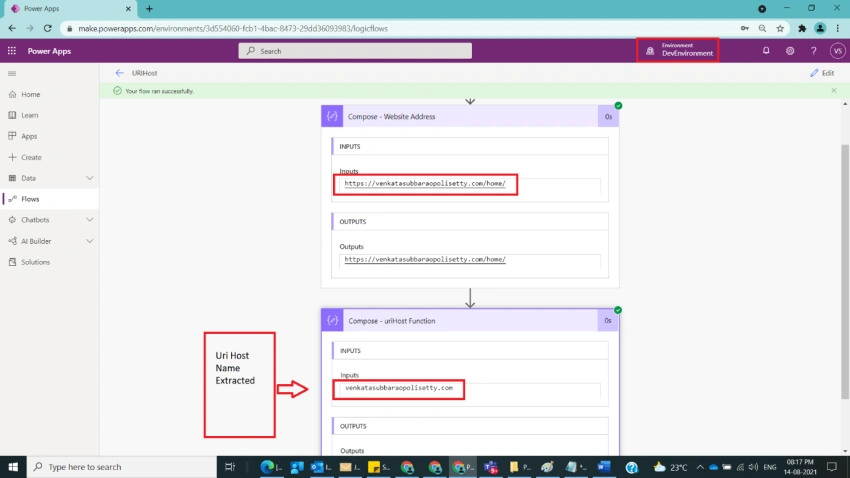Collapse the Compose - Website Address action header

click(470, 117)
